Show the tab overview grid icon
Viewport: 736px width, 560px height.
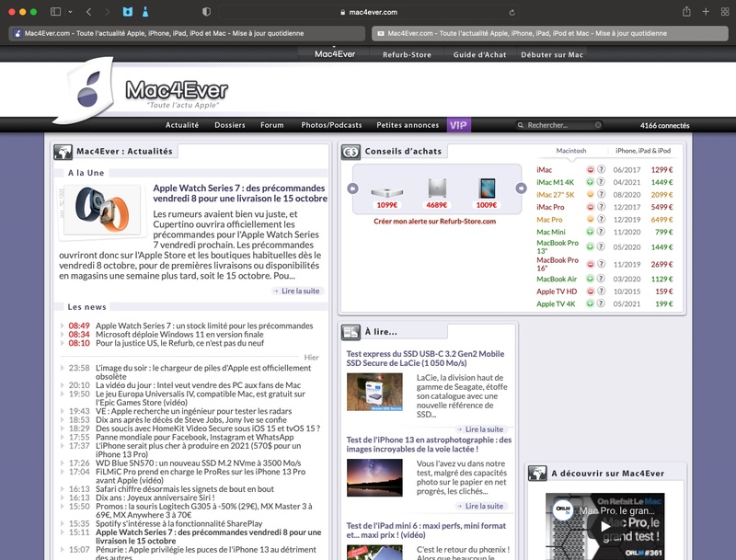pos(725,12)
